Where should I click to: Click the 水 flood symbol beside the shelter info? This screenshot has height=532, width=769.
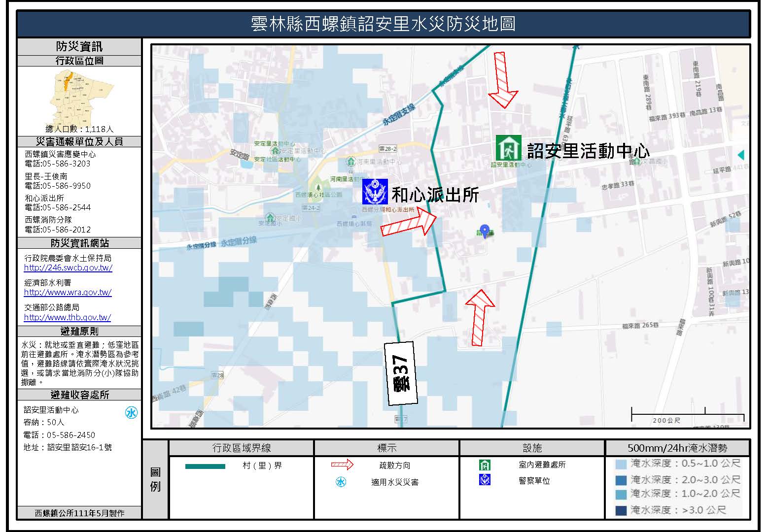click(x=131, y=413)
